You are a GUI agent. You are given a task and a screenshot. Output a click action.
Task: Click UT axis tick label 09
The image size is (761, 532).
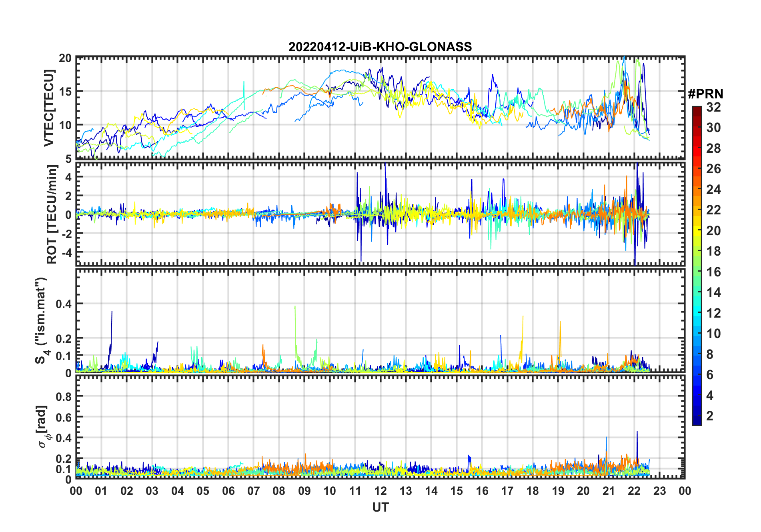click(x=304, y=491)
